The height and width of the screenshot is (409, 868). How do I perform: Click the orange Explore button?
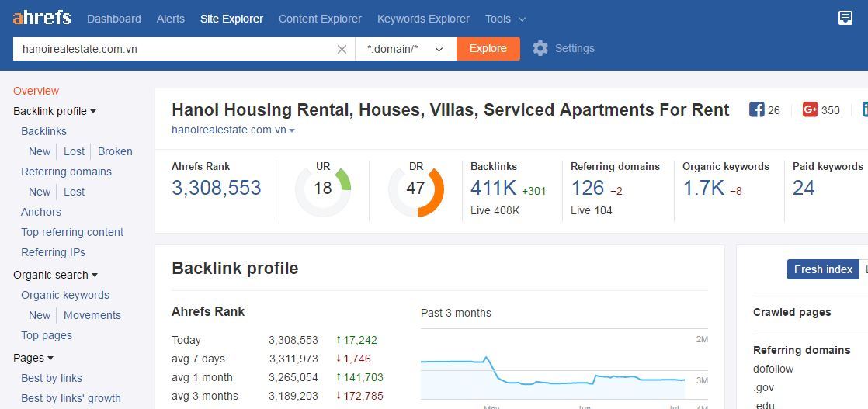tap(488, 49)
